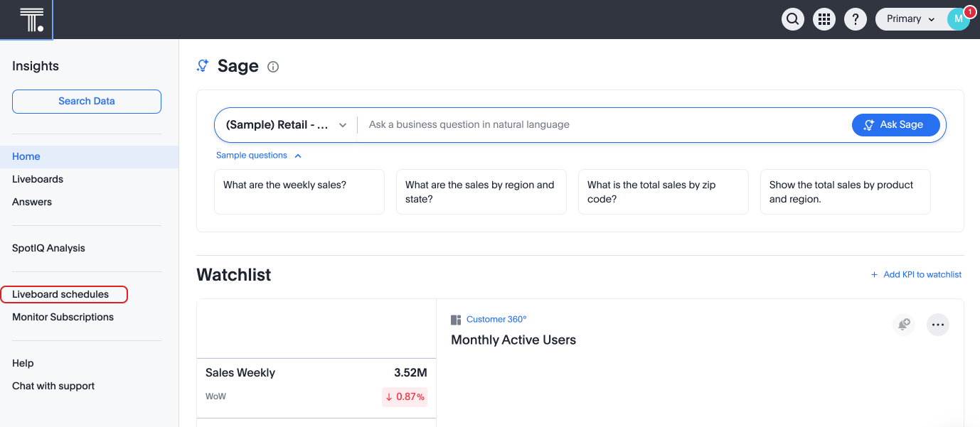Click the alert bell icon on Monthly Active Users

click(x=904, y=325)
